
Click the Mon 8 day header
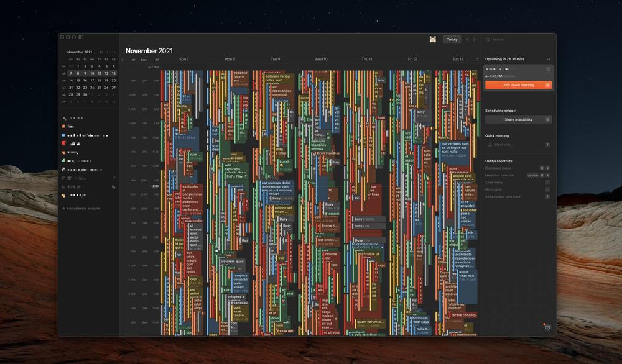coord(230,59)
